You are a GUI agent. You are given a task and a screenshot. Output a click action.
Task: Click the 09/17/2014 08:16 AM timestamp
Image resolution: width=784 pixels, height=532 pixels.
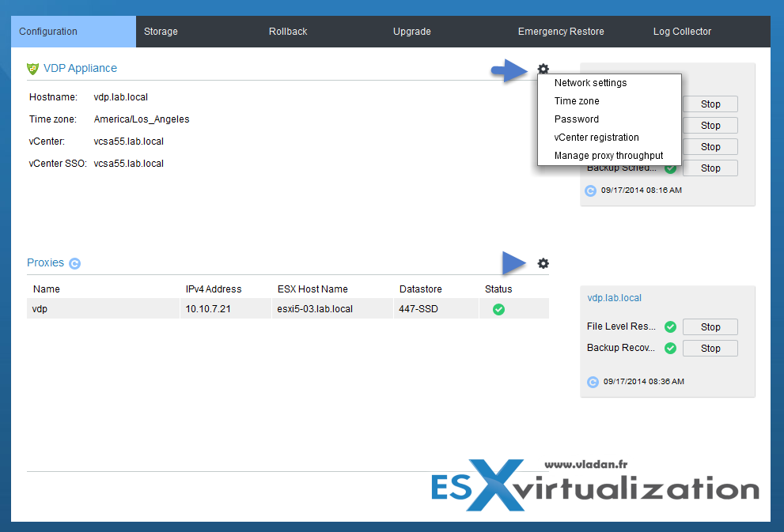point(642,191)
